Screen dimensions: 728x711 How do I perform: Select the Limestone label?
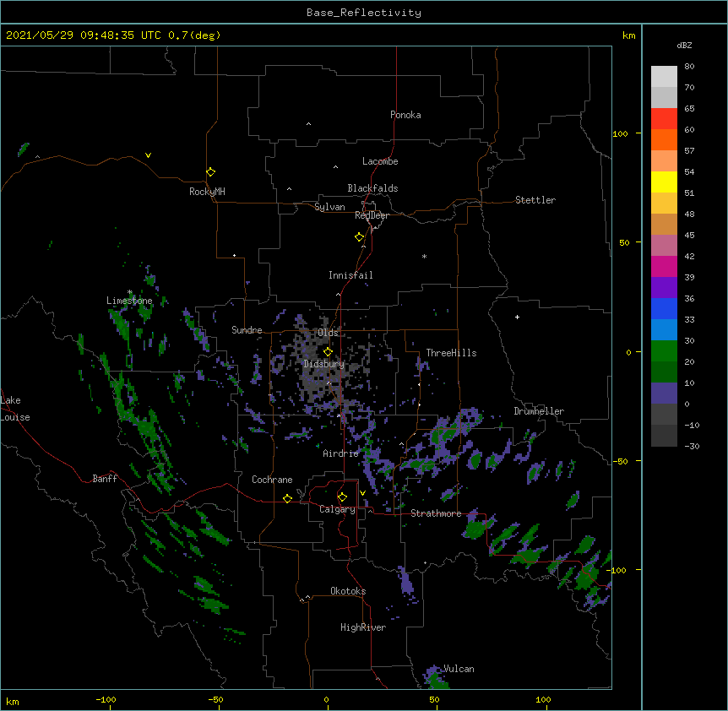point(129,301)
